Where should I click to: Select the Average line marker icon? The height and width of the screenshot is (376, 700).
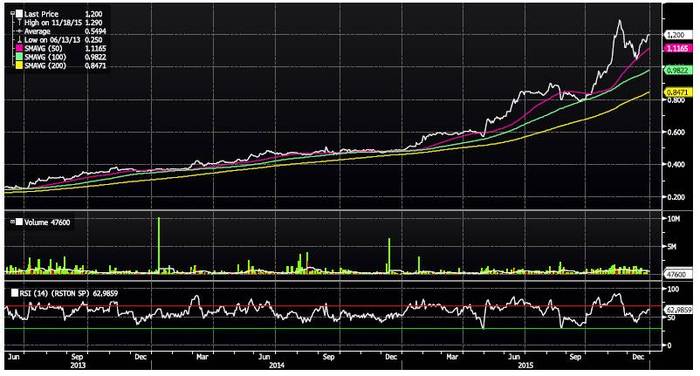tap(19, 31)
